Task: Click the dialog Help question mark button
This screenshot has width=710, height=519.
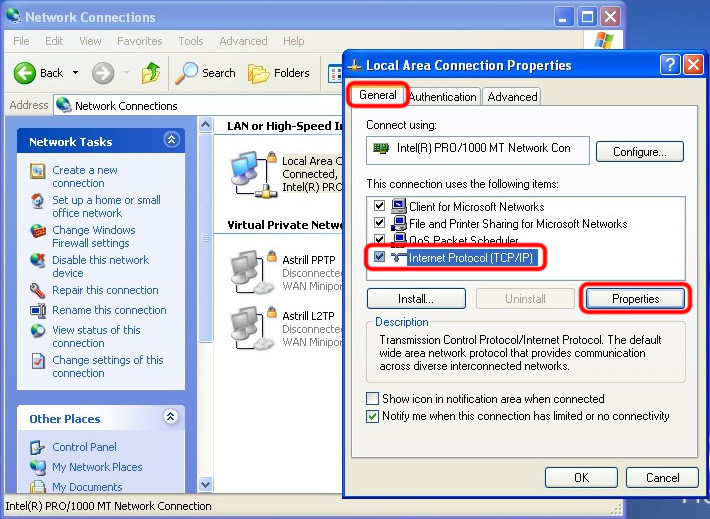Action: point(670,65)
